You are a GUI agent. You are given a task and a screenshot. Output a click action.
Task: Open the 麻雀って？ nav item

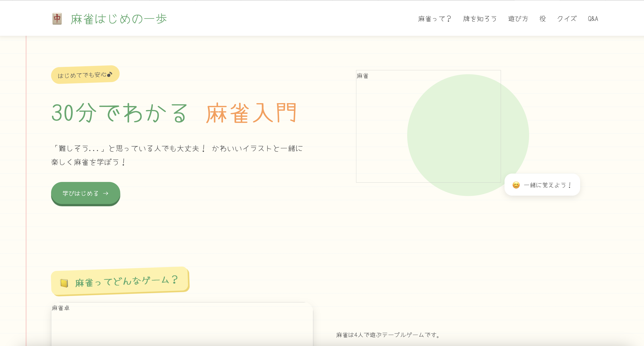click(x=434, y=19)
